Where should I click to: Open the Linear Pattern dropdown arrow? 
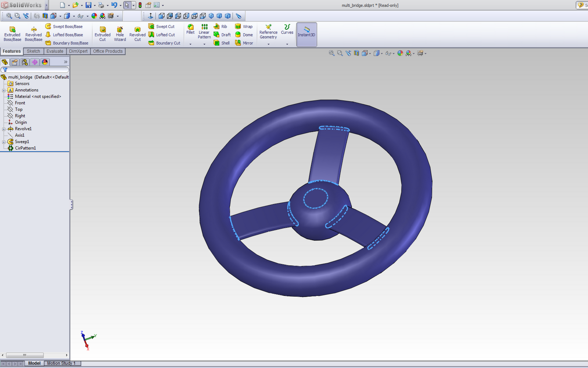[204, 44]
